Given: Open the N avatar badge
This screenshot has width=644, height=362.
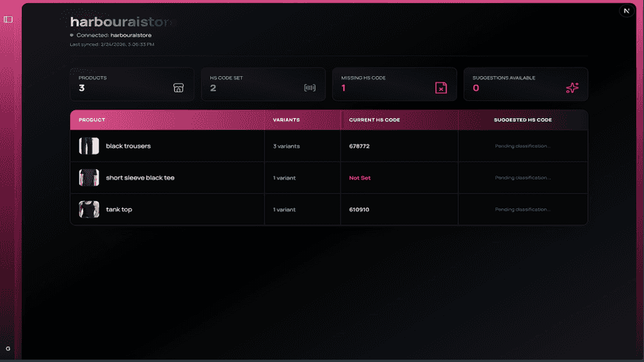Looking at the screenshot, I should pyautogui.click(x=626, y=11).
